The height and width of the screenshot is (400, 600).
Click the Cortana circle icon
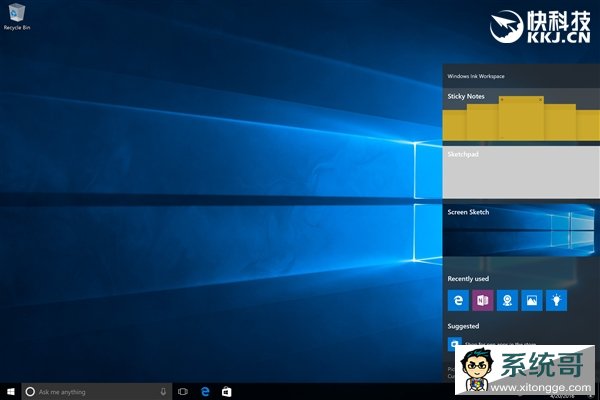(x=30, y=392)
